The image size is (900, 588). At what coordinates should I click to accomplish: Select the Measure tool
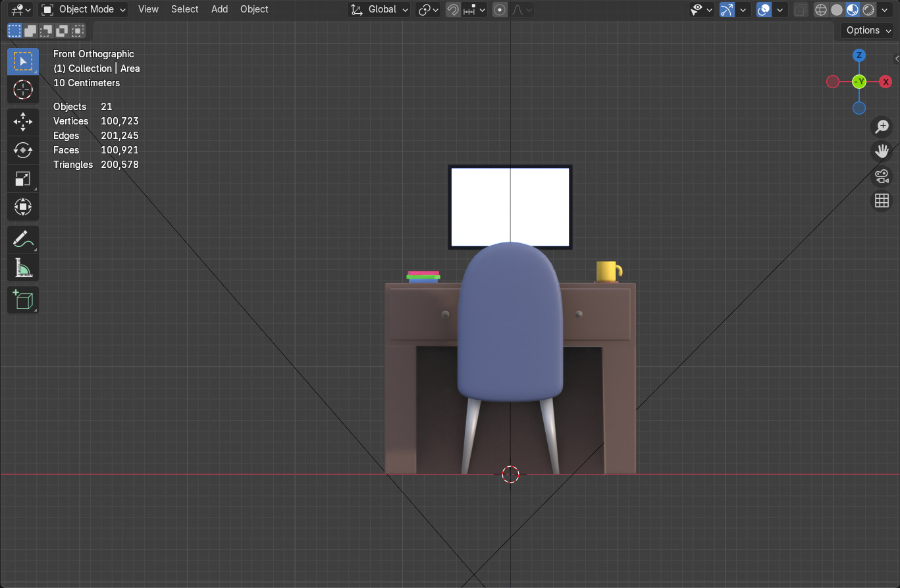coord(23,267)
